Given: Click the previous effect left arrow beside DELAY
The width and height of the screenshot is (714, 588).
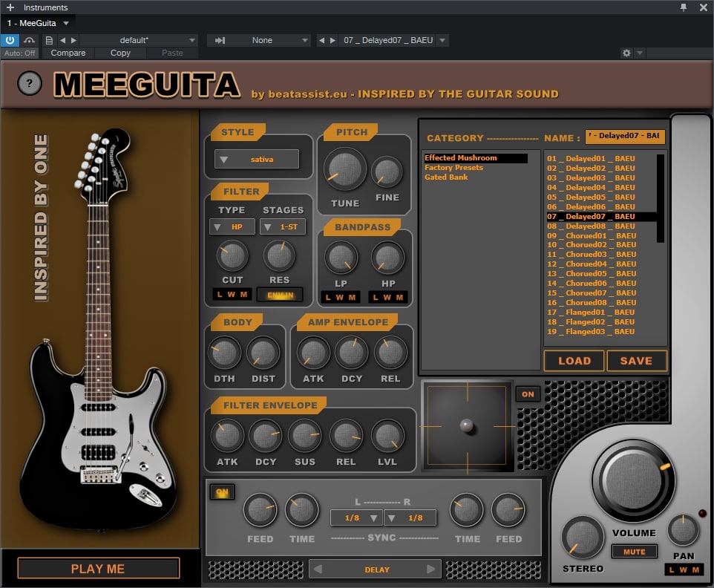Looking at the screenshot, I should [318, 569].
